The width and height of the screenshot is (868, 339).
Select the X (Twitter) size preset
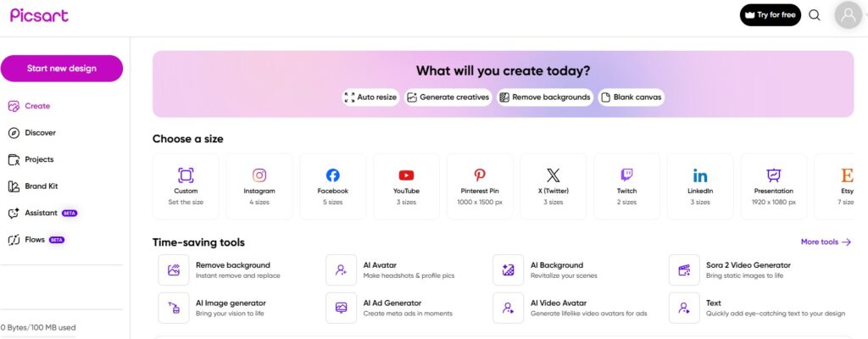[554, 175]
